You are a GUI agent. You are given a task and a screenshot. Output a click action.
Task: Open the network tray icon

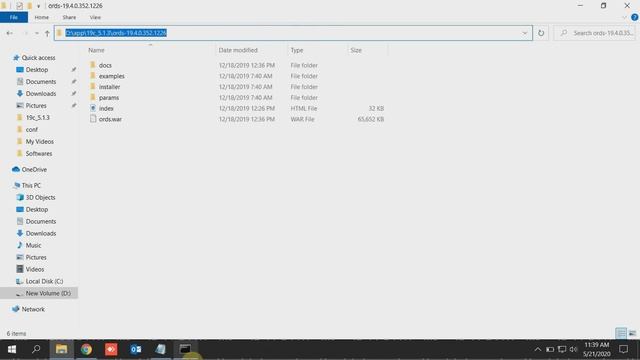pos(562,349)
